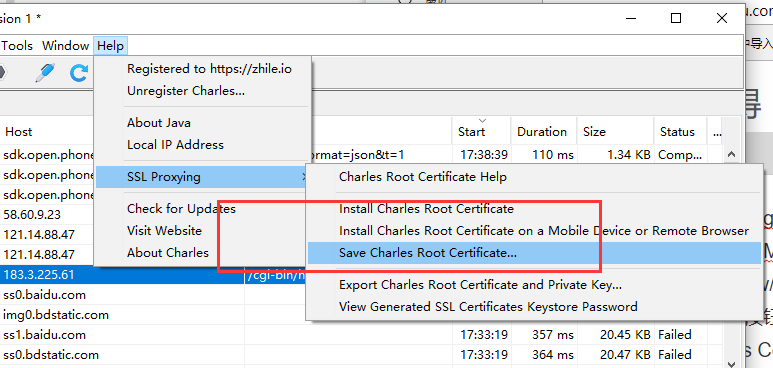Viewport: 773px width, 368px height.
Task: Sort by the Size column header
Action: (616, 132)
